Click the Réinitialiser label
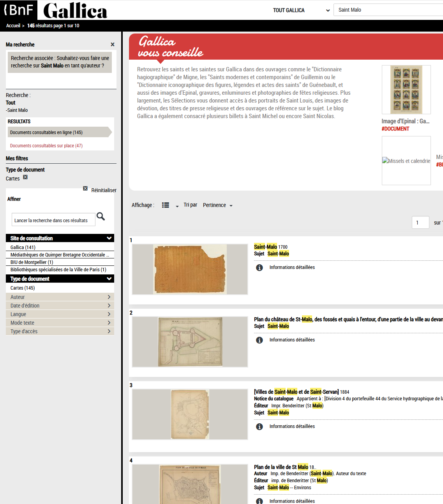This screenshot has width=443, height=504. (x=104, y=190)
